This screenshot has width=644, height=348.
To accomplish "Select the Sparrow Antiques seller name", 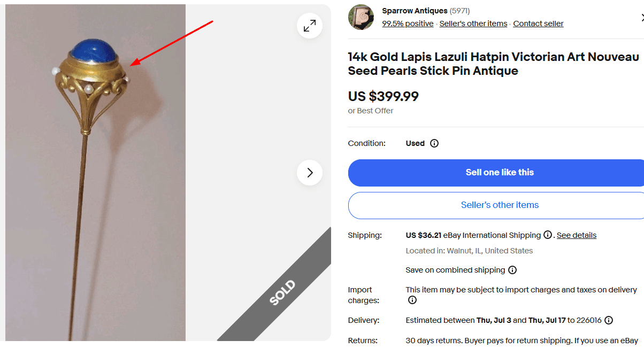I will (x=414, y=10).
